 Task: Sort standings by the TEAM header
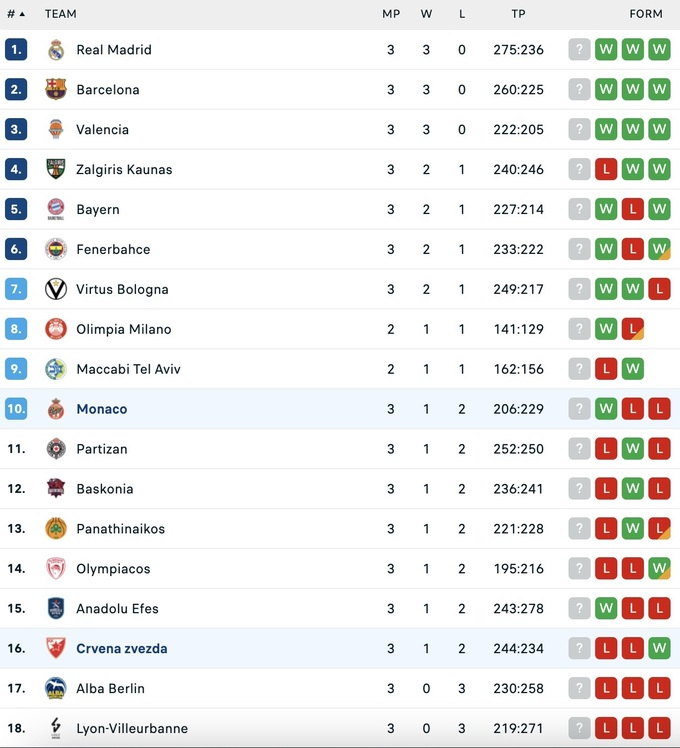pos(61,14)
